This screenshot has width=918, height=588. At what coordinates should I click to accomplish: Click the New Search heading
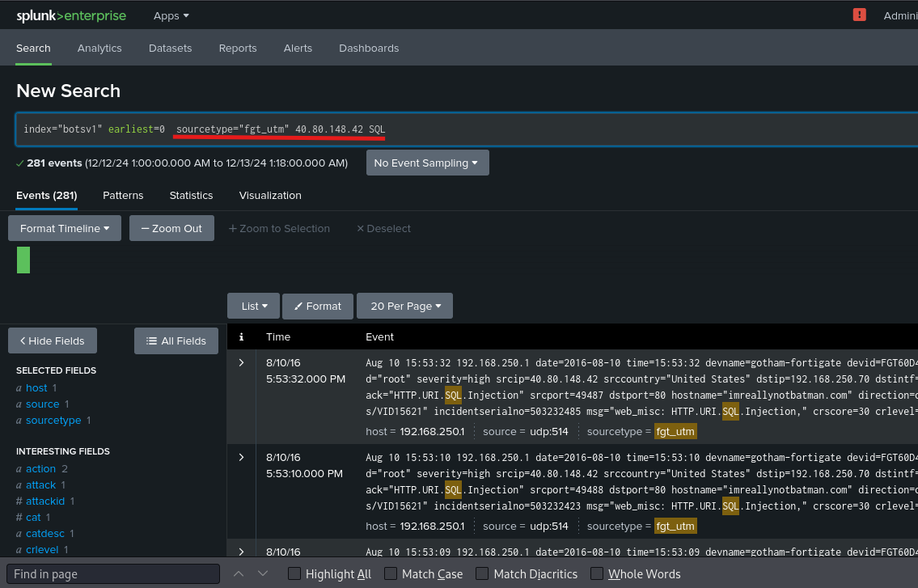pos(69,91)
